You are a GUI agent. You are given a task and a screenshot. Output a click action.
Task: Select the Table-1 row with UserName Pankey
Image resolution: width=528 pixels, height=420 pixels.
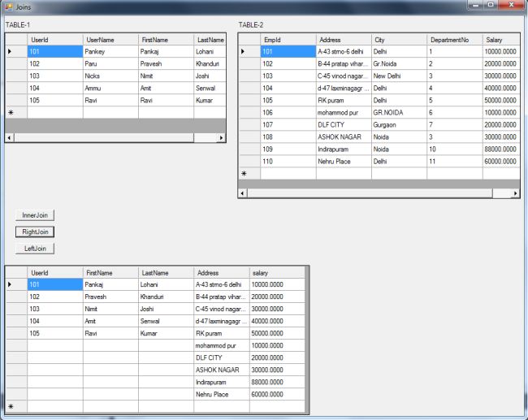click(x=115, y=51)
